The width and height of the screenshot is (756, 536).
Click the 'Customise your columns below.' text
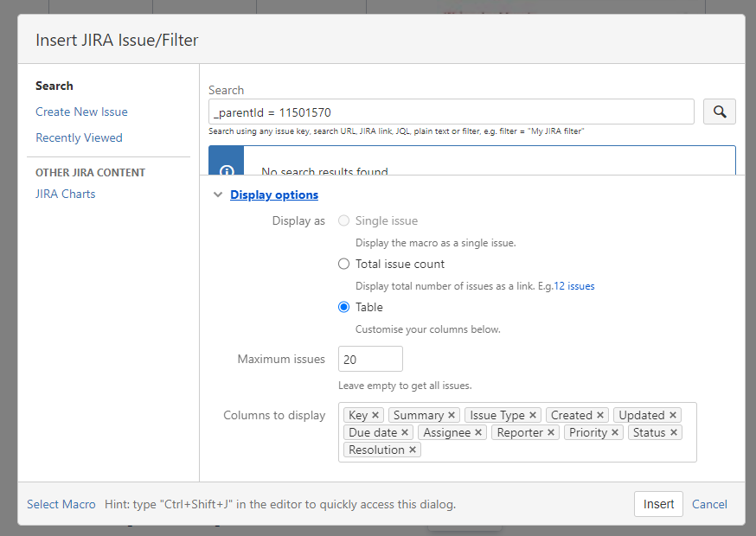point(428,329)
